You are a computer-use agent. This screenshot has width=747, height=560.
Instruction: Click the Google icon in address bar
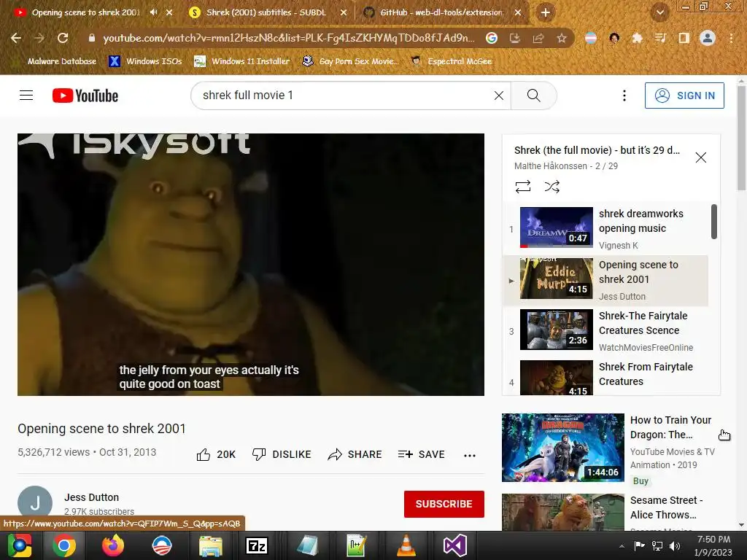[x=492, y=38]
